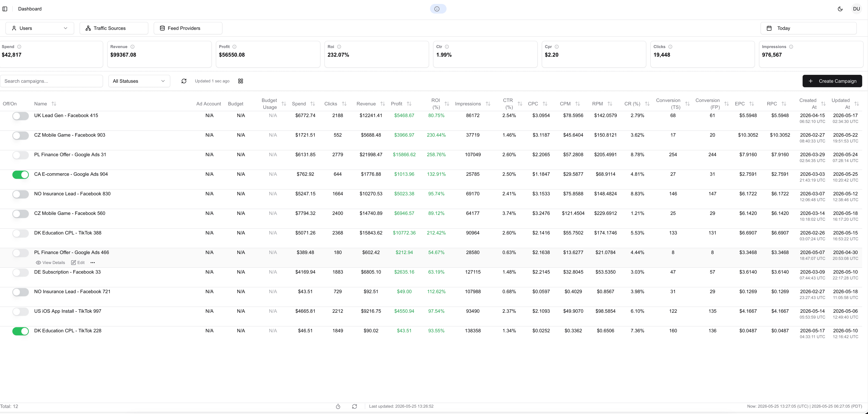Enable CZ Mobile Game - Facebook 903 campaign
868x414 pixels.
(21, 136)
